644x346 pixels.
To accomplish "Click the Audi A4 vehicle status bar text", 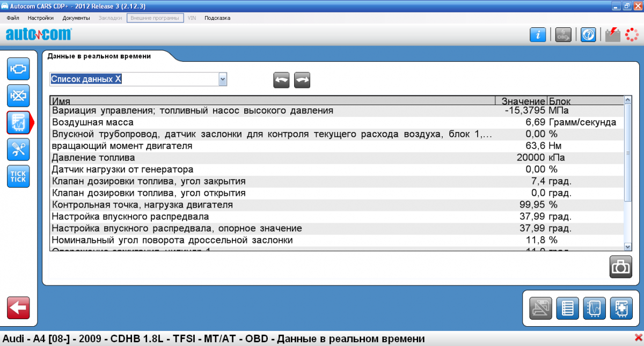I will pos(214,339).
